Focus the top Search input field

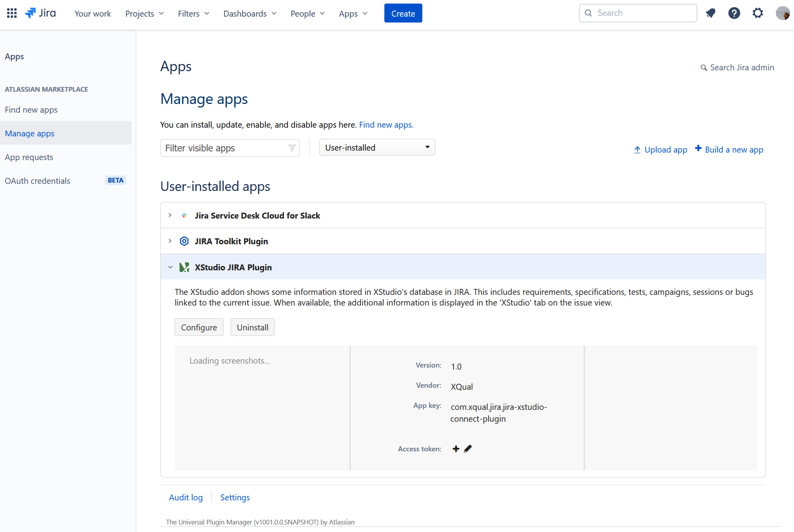tap(638, 13)
